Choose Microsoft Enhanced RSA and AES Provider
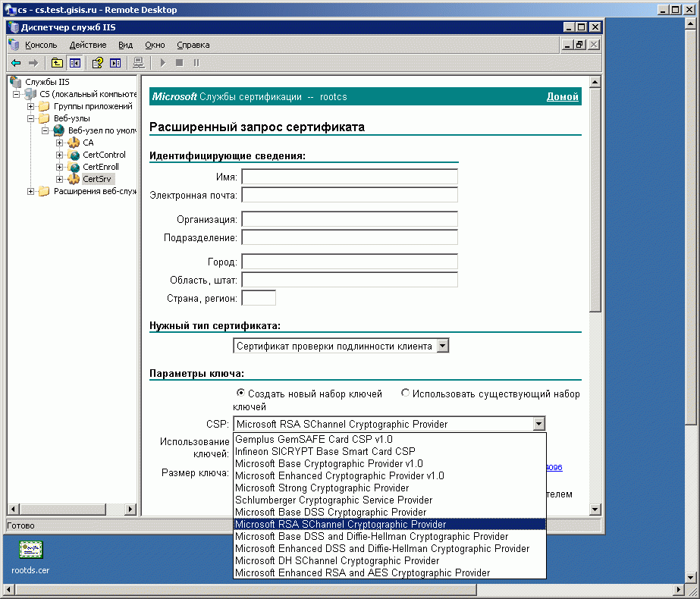The height and width of the screenshot is (599, 700). 390,572
